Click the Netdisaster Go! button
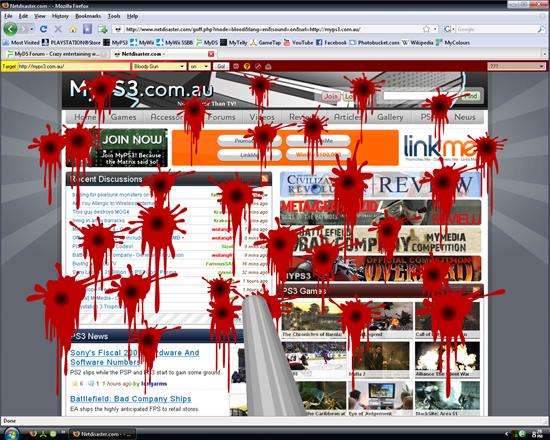Image resolution: width=550 pixels, height=440 pixels. 221,66
